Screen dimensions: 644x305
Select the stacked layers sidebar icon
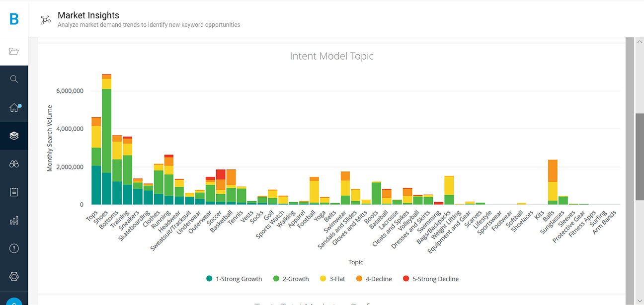(14, 136)
